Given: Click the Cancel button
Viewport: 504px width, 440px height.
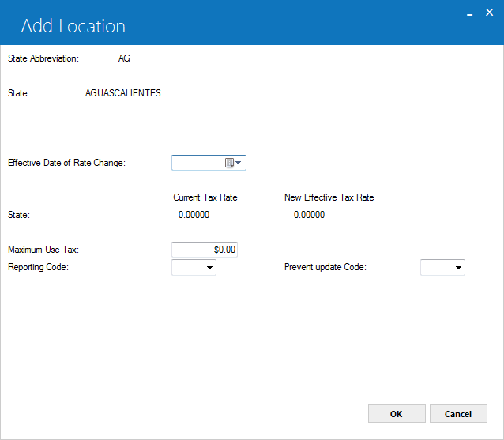Looking at the screenshot, I should click(x=458, y=414).
